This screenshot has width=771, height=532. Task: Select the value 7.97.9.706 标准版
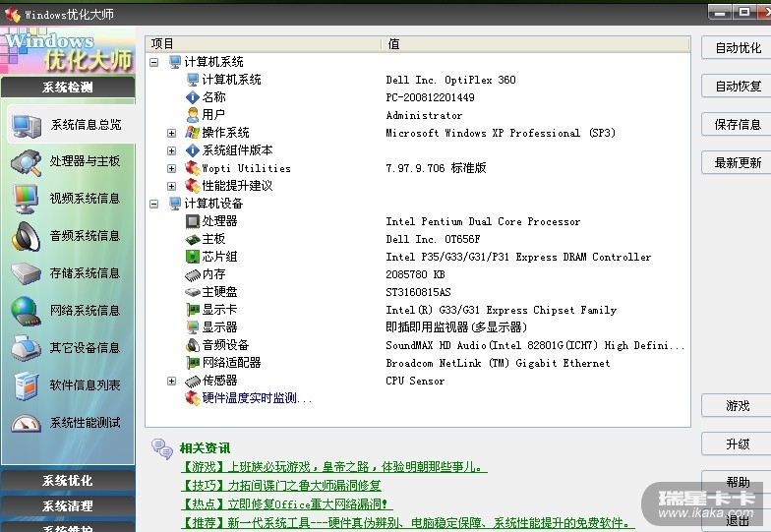point(436,168)
